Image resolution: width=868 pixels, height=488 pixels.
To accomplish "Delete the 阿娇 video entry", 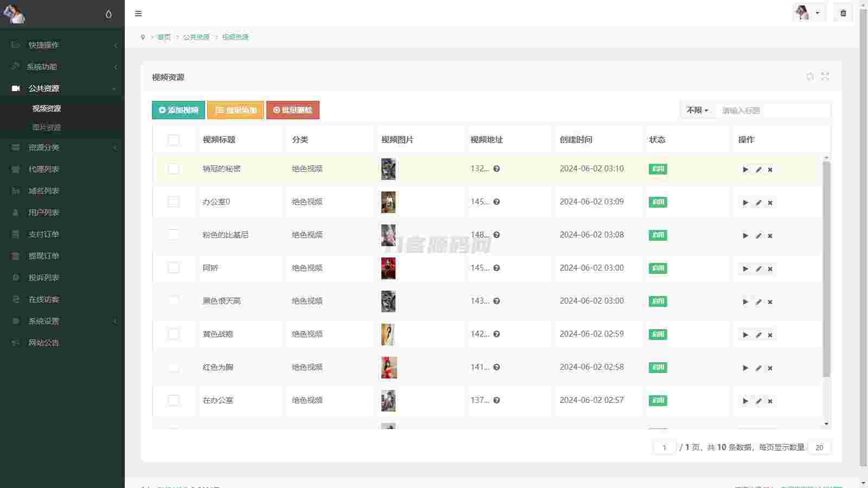I will (770, 269).
